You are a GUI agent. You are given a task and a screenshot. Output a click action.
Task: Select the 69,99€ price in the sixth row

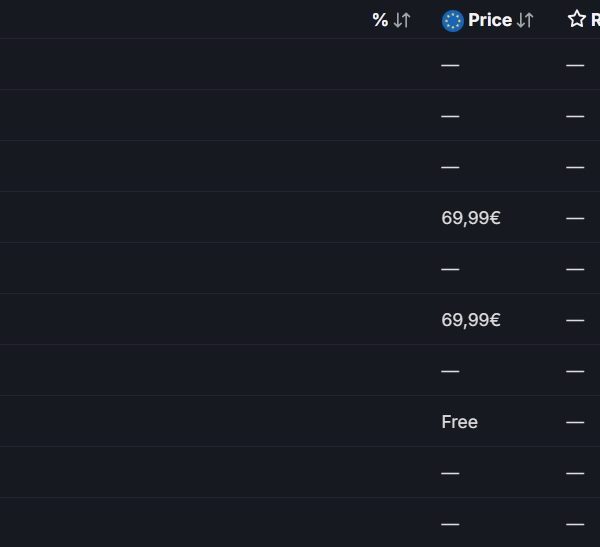pyautogui.click(x=471, y=320)
